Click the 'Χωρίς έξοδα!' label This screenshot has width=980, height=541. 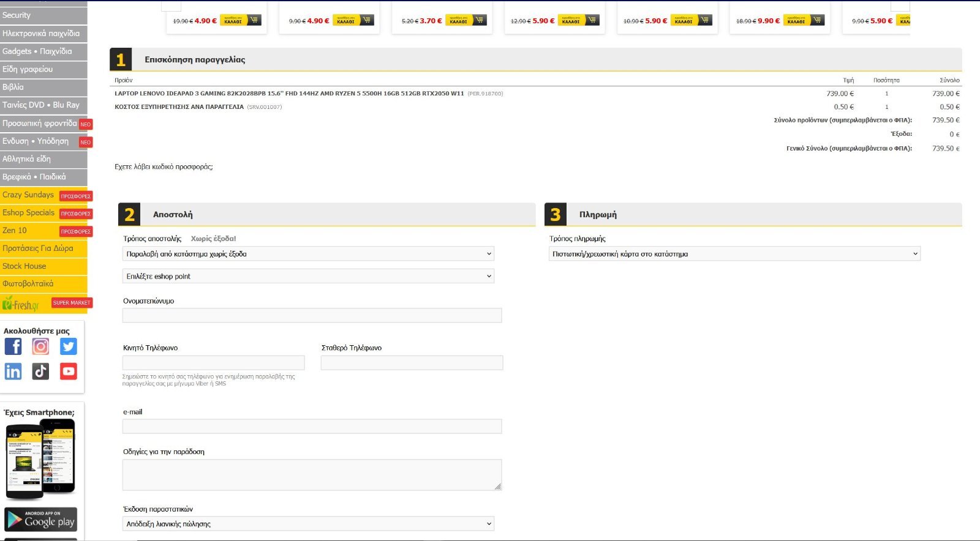tap(213, 239)
